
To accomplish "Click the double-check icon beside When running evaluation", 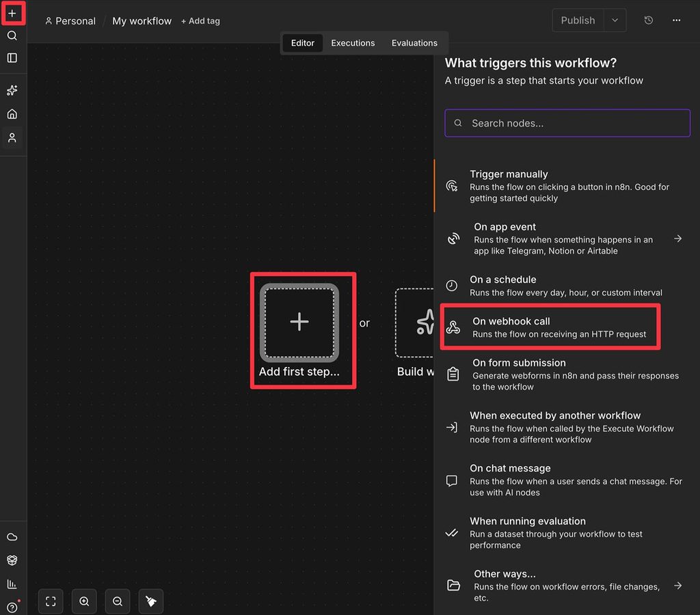I will [x=451, y=533].
